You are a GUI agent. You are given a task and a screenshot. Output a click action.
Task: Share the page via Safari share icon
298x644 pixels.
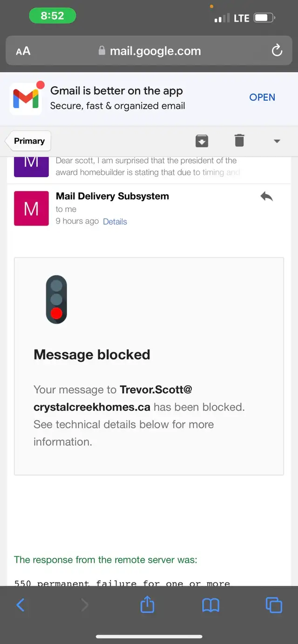tap(147, 604)
